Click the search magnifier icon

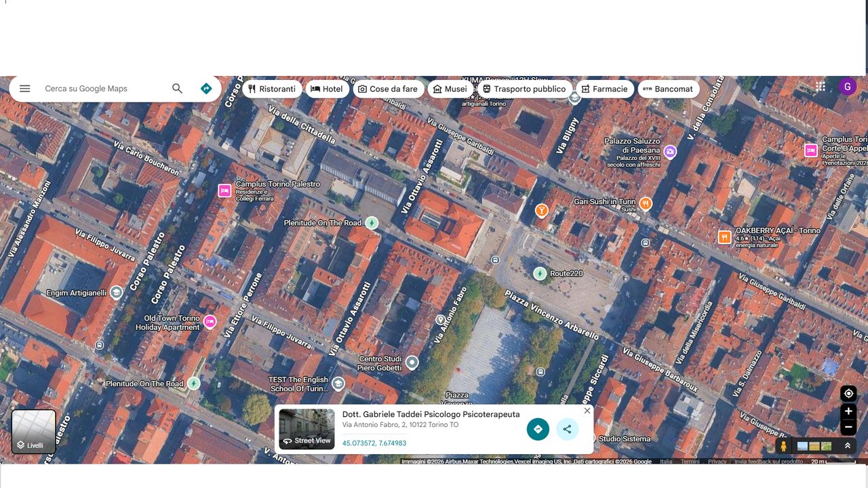click(x=177, y=89)
